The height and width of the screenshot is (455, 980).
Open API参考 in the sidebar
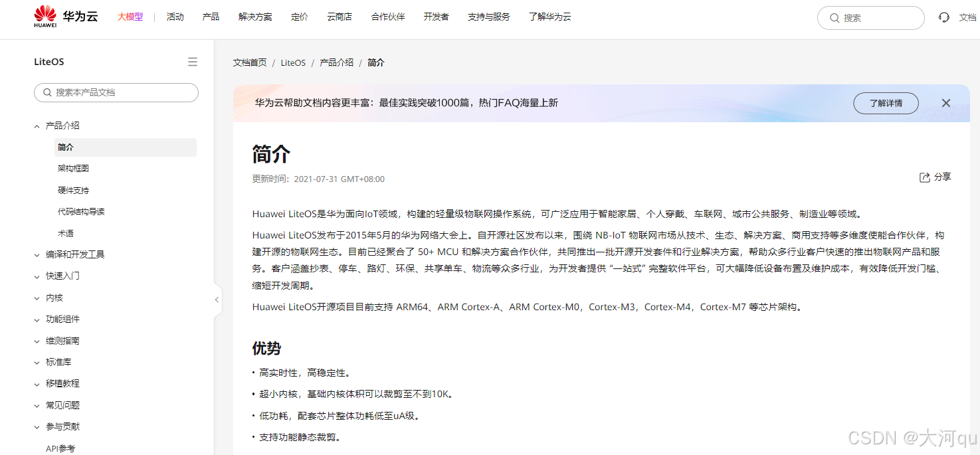tap(60, 448)
